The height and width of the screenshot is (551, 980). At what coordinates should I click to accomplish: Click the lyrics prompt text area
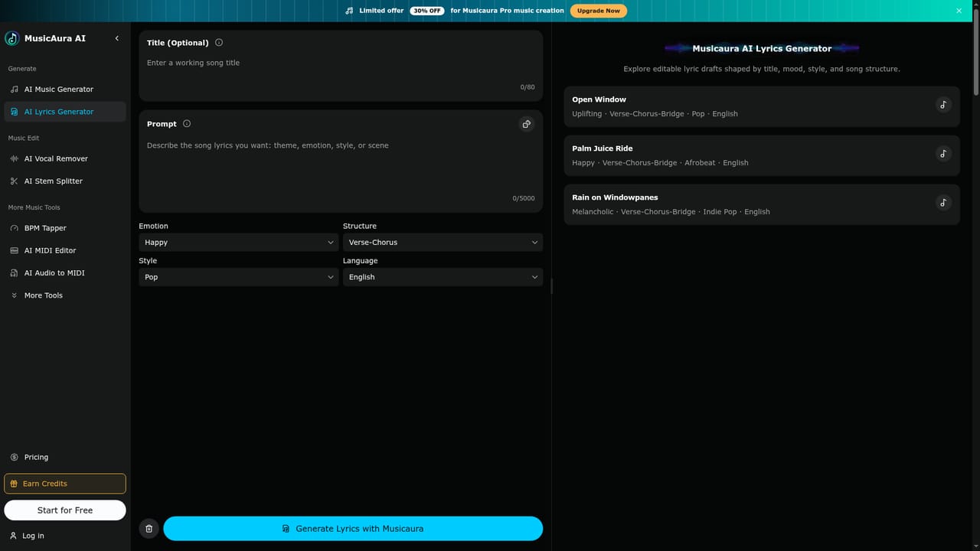click(341, 164)
